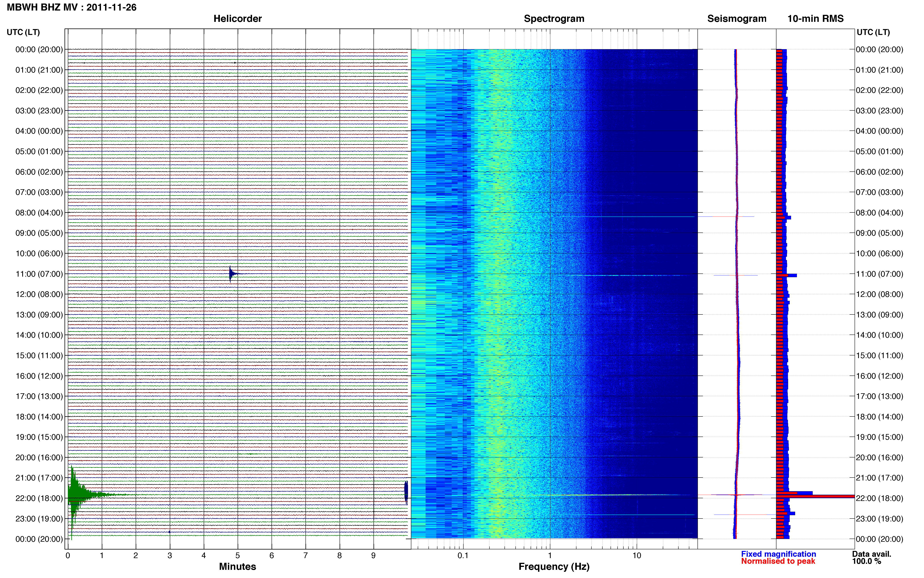924x578 pixels.
Task: Click the left time label '13:00 (09:00)'
Action: [x=39, y=315]
